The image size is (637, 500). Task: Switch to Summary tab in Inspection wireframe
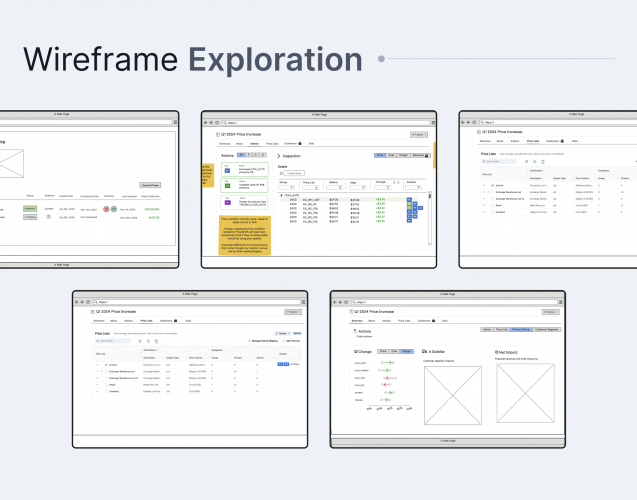tap(225, 144)
